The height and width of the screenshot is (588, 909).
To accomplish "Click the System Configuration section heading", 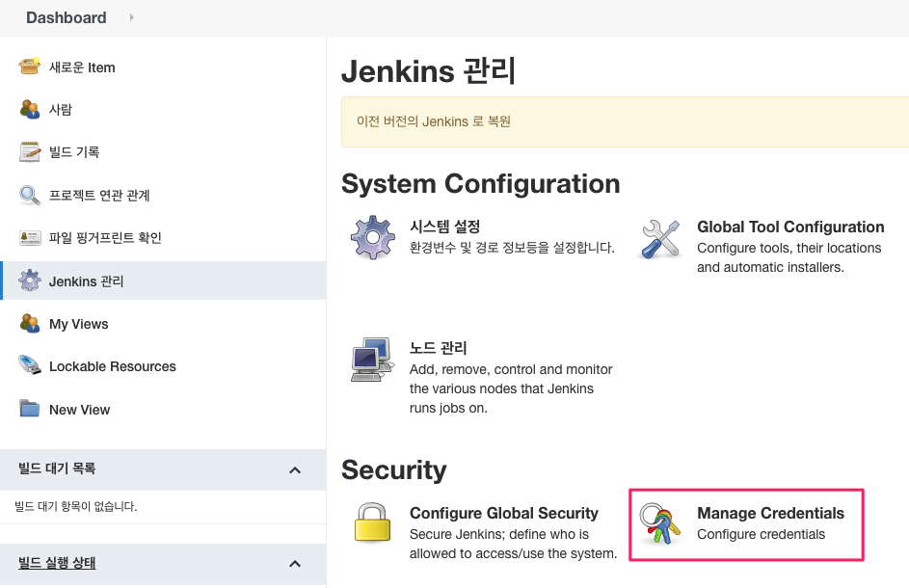I will pos(481,184).
